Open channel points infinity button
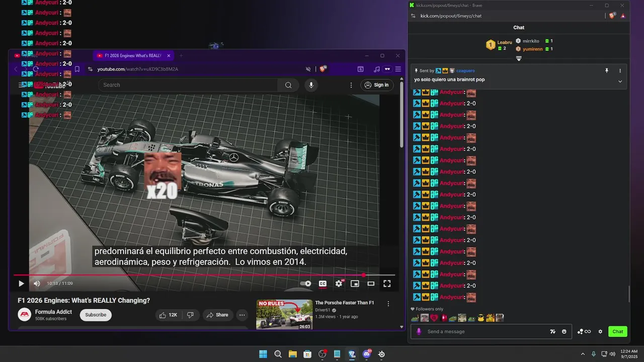This screenshot has height=362, width=644. click(x=584, y=332)
